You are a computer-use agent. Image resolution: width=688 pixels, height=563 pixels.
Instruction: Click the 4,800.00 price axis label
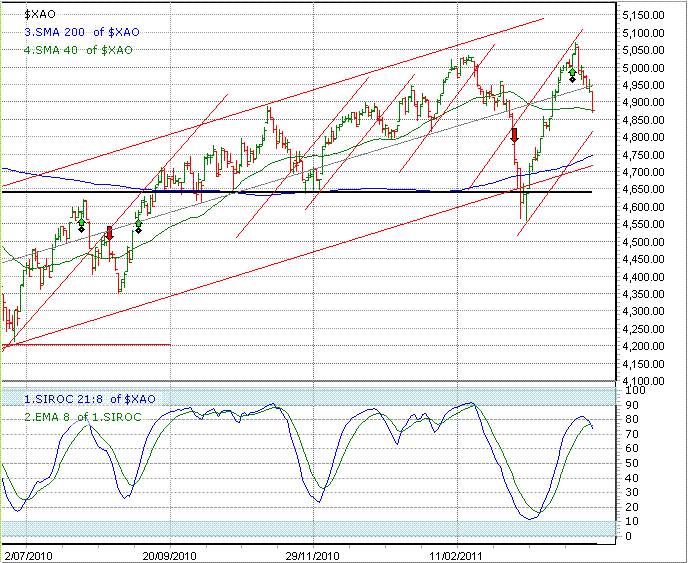tap(643, 137)
